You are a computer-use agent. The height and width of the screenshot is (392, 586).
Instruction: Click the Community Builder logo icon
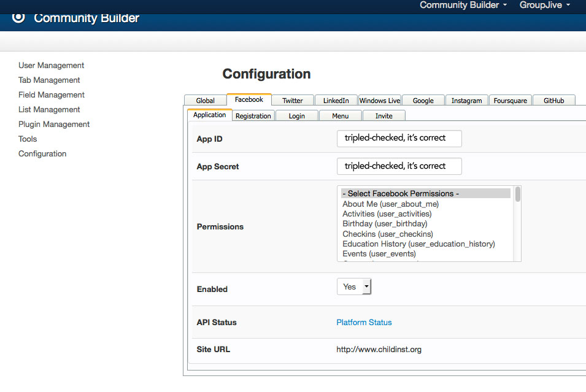(18, 18)
